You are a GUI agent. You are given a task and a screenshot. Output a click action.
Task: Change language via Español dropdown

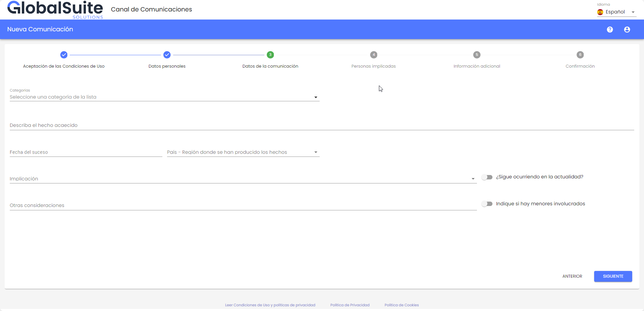616,12
